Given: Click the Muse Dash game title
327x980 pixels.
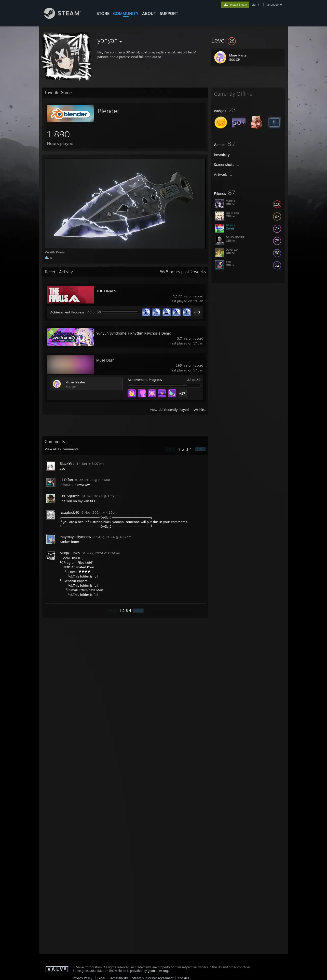Looking at the screenshot, I should click(105, 360).
